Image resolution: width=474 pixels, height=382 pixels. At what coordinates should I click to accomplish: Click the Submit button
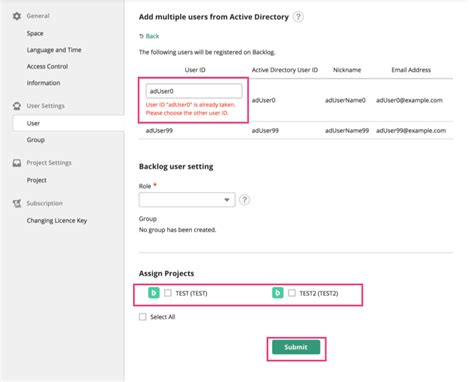(296, 347)
